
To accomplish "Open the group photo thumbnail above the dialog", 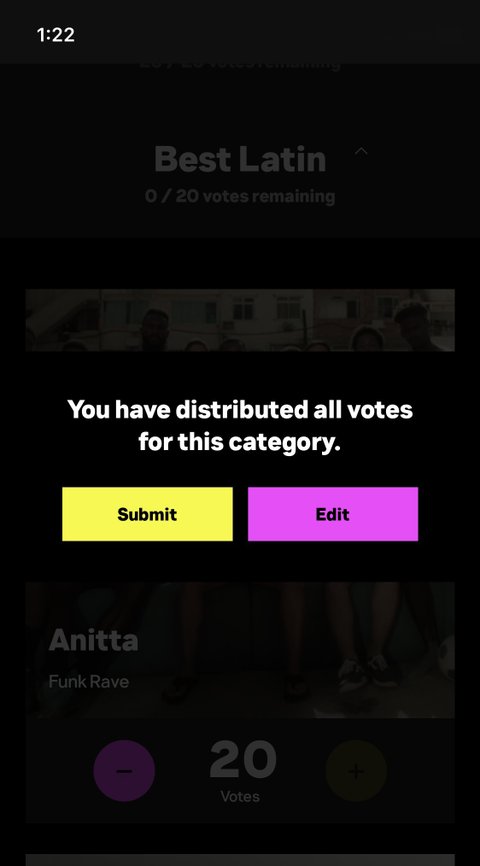I will click(x=240, y=320).
